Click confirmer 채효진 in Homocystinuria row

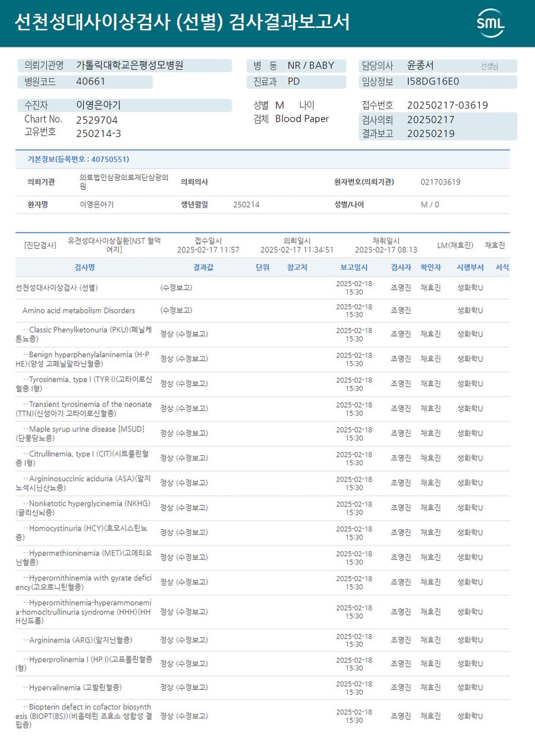click(430, 533)
